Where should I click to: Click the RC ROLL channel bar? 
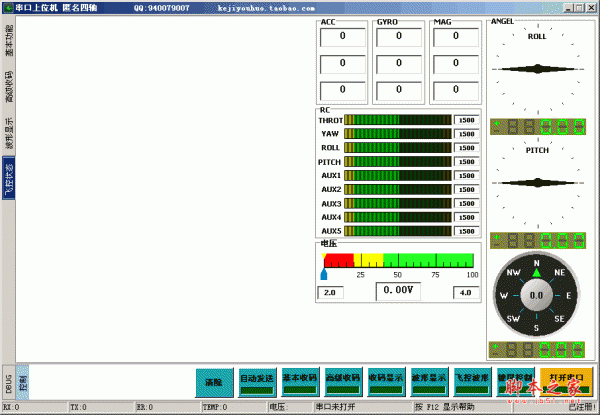tap(398, 147)
